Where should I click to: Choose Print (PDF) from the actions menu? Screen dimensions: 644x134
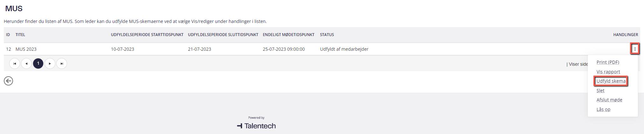pyautogui.click(x=608, y=62)
